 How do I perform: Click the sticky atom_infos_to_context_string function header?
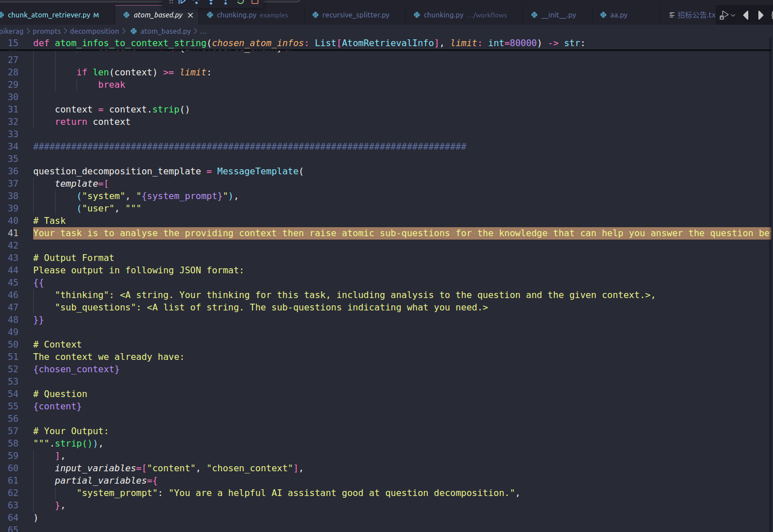tap(130, 43)
